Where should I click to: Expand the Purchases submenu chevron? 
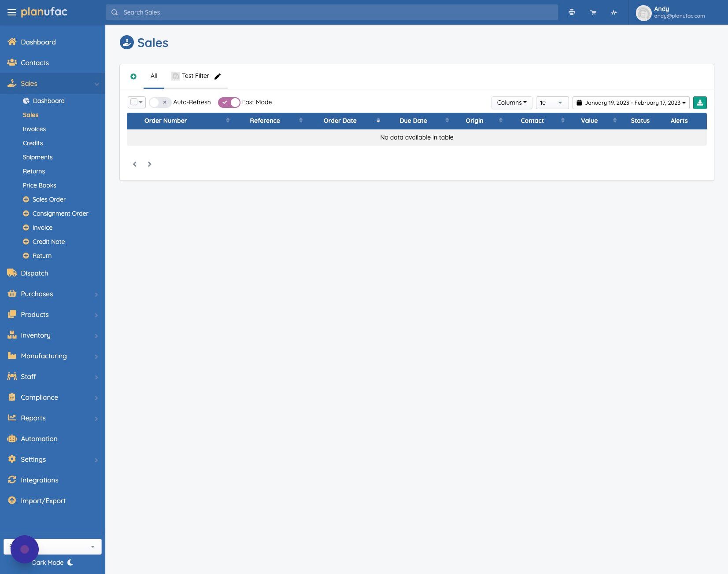96,294
